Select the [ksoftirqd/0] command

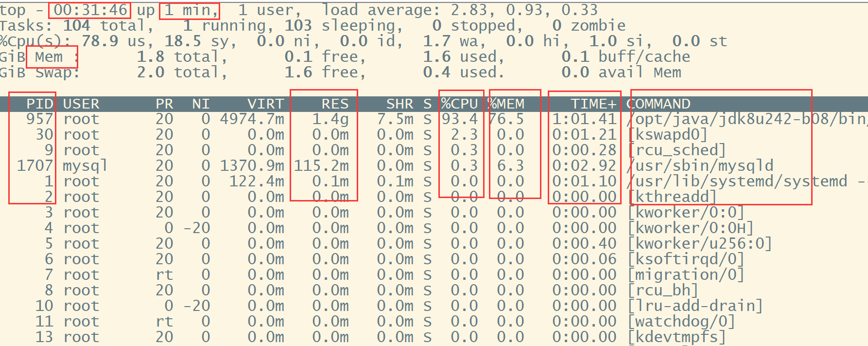click(686, 259)
